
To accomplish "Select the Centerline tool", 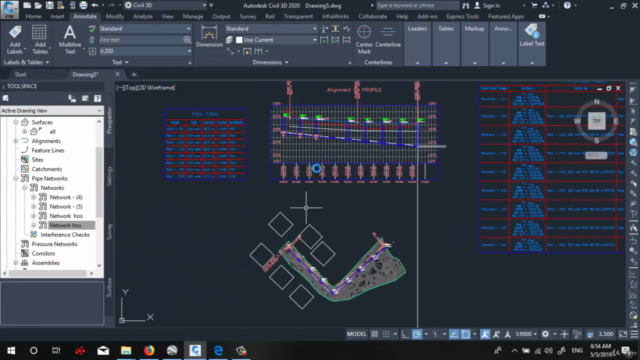I will (388, 37).
